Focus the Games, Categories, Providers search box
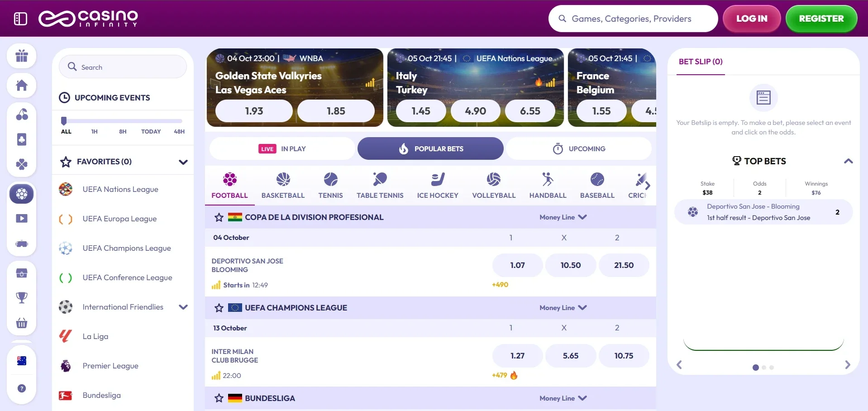The image size is (868, 411). pos(633,19)
